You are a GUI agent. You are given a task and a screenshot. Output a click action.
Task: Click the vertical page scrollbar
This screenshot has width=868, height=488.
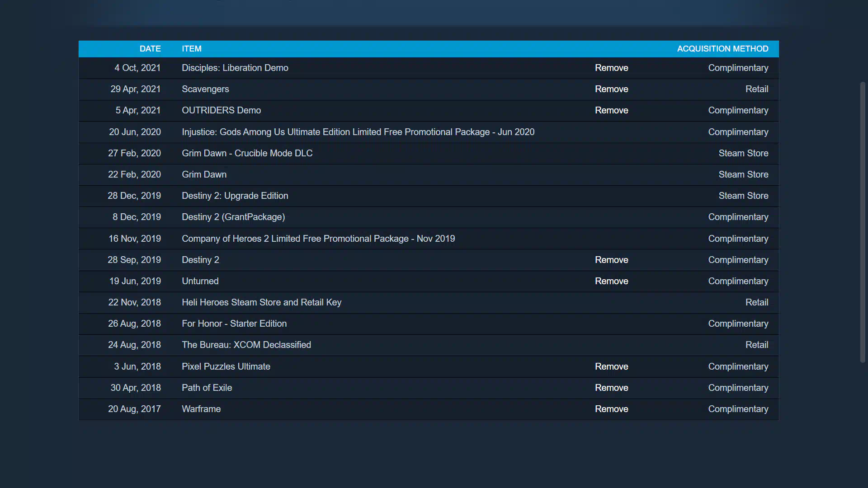(x=863, y=222)
